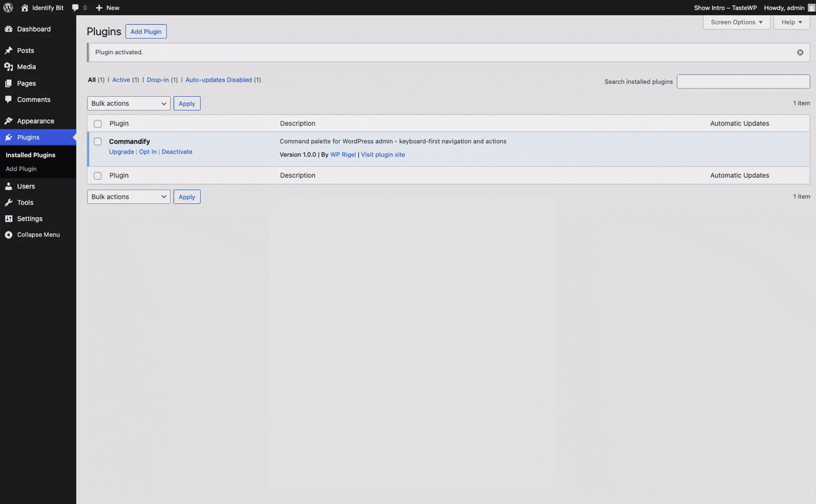
Task: Toggle the select-all checkbox in table footer
Action: point(98,175)
